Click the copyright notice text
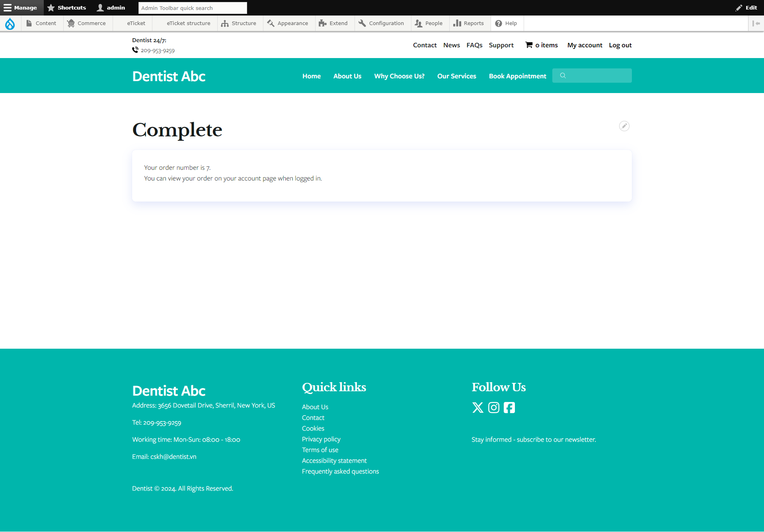The width and height of the screenshot is (764, 532). 182,488
